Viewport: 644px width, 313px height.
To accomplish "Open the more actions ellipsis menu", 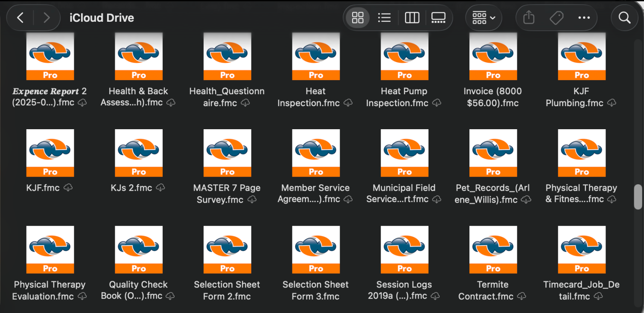I will pos(584,17).
